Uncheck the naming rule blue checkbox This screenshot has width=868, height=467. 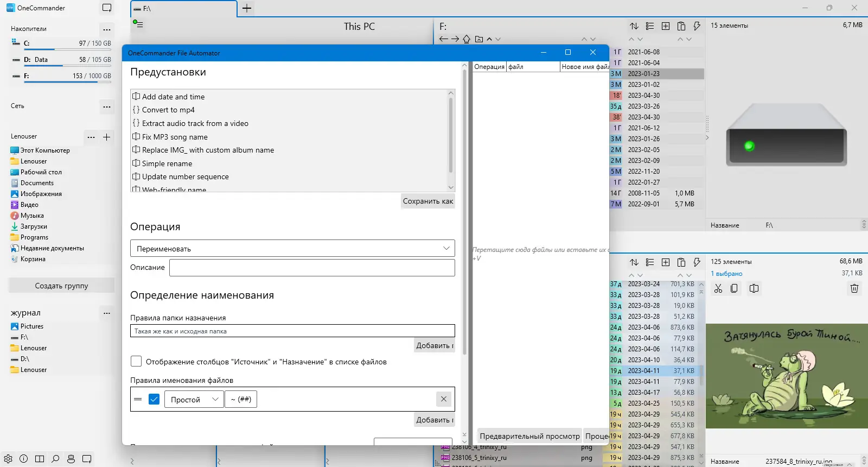[154, 399]
